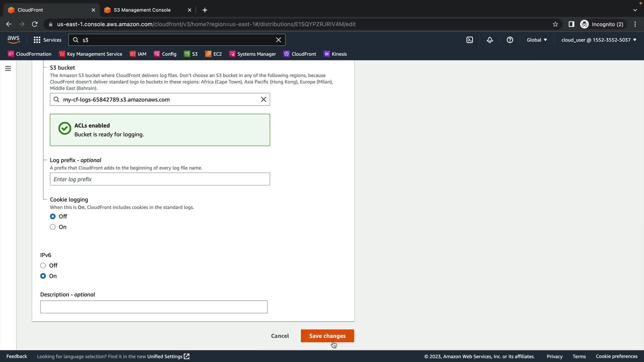Image resolution: width=644 pixels, height=362 pixels.
Task: Set IPv6 to Off
Action: (43, 265)
